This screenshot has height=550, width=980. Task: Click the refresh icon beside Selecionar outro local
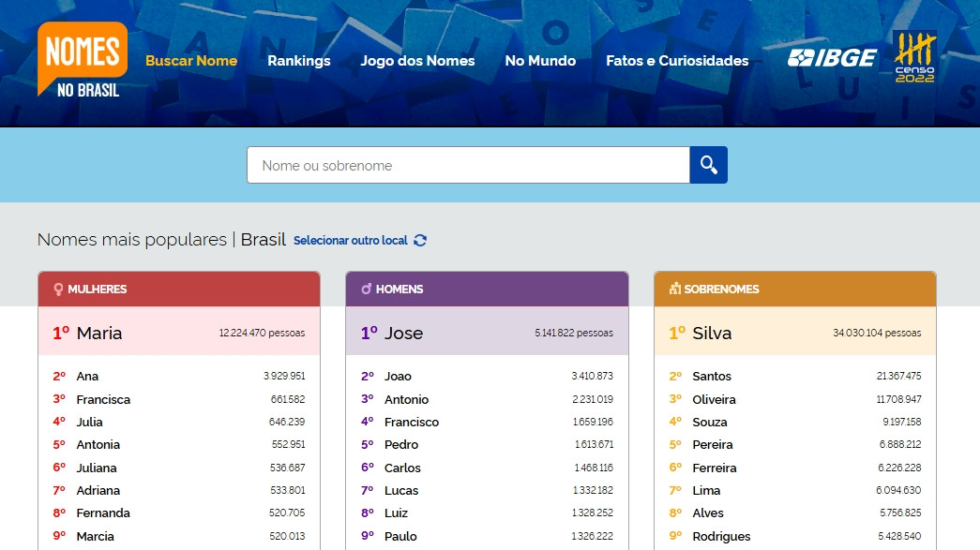420,240
